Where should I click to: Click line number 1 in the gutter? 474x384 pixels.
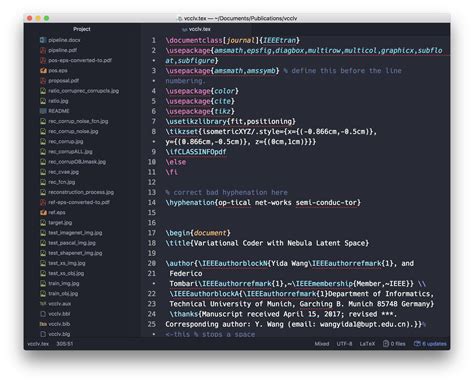click(154, 40)
